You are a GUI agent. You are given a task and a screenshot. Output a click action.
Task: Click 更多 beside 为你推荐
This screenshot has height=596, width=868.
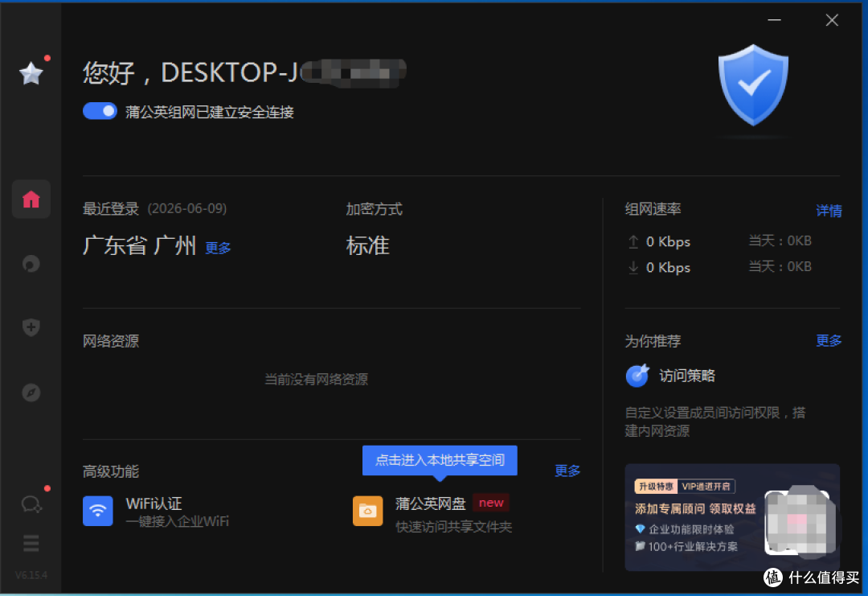[x=829, y=341]
